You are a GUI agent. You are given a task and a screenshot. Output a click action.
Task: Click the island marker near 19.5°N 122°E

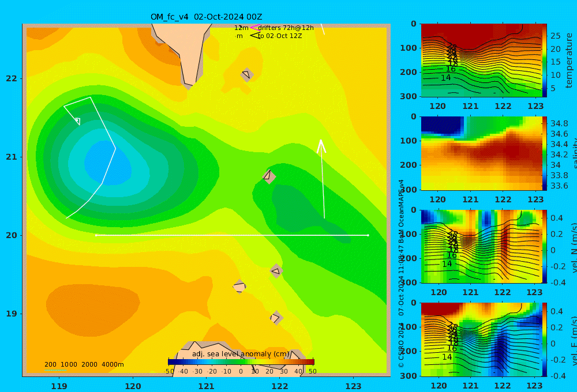click(x=276, y=272)
